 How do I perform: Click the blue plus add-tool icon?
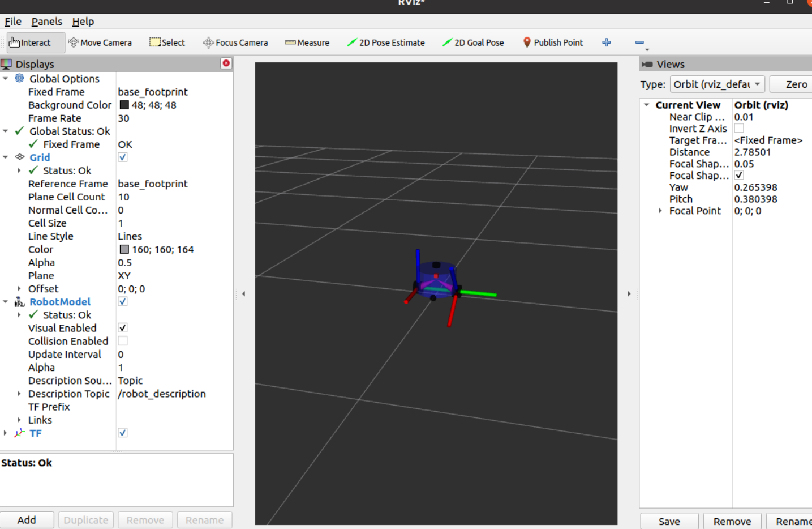pos(607,42)
